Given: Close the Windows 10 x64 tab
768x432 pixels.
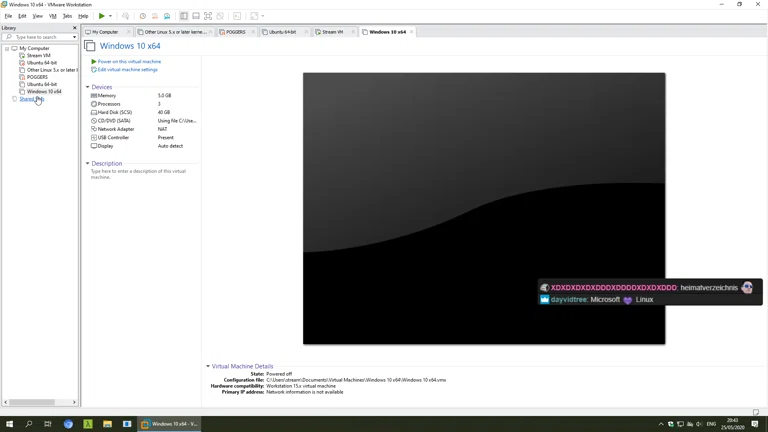Looking at the screenshot, I should (x=411, y=32).
